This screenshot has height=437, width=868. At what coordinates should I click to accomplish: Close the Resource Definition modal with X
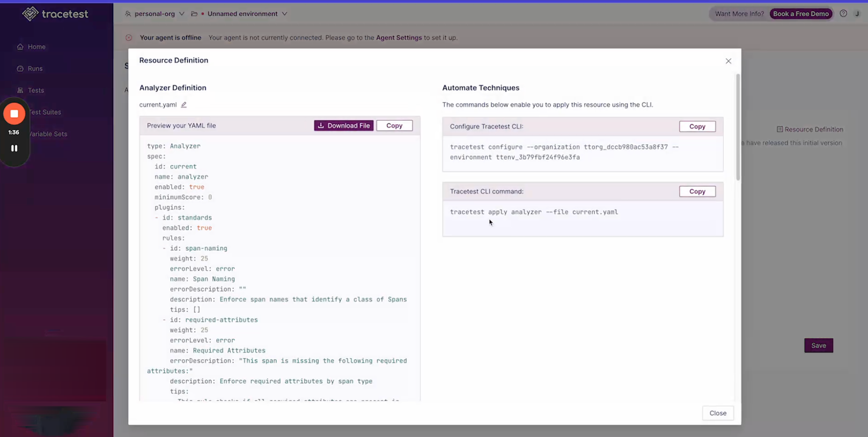coord(728,61)
